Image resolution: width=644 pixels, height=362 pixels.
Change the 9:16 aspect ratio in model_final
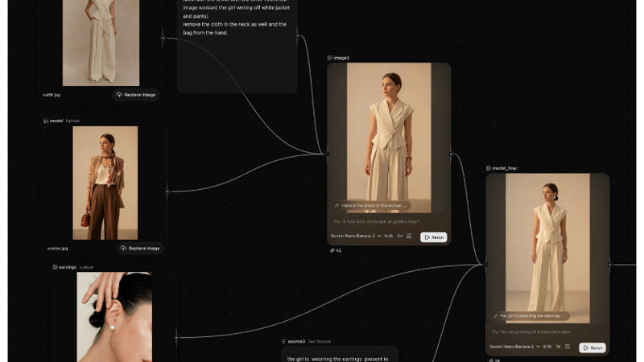click(547, 347)
